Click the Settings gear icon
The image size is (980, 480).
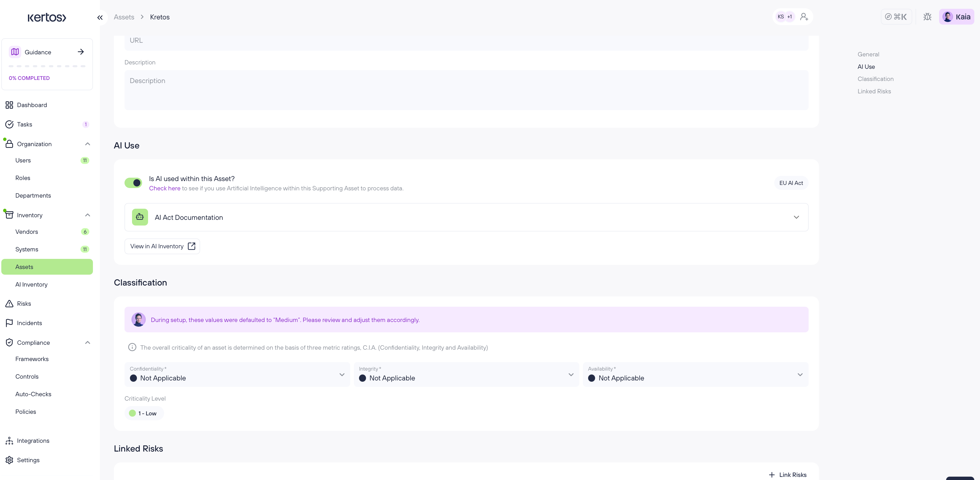click(x=9, y=460)
